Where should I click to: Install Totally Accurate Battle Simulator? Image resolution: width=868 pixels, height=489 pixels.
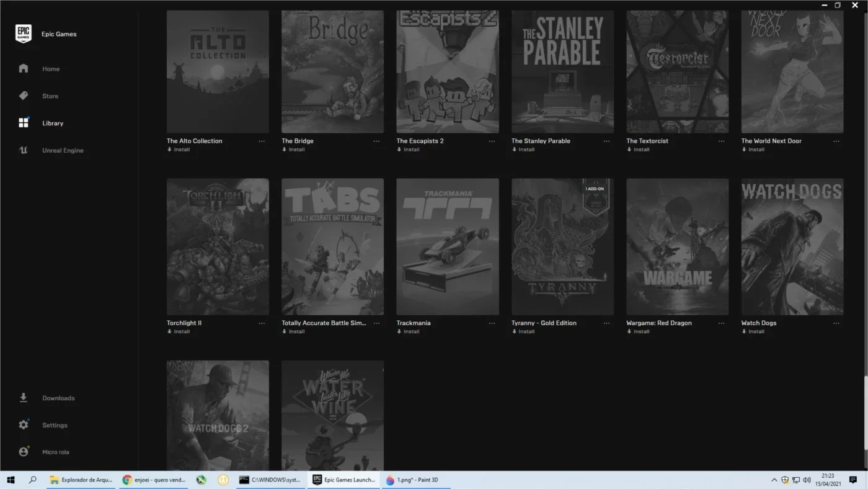coord(293,331)
